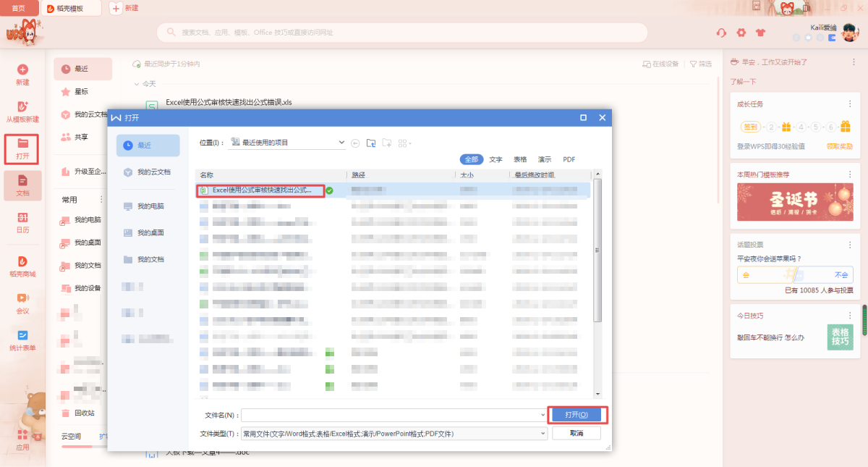Click the go-up-one-level folder icon
This screenshot has width=868, height=467.
(x=371, y=143)
